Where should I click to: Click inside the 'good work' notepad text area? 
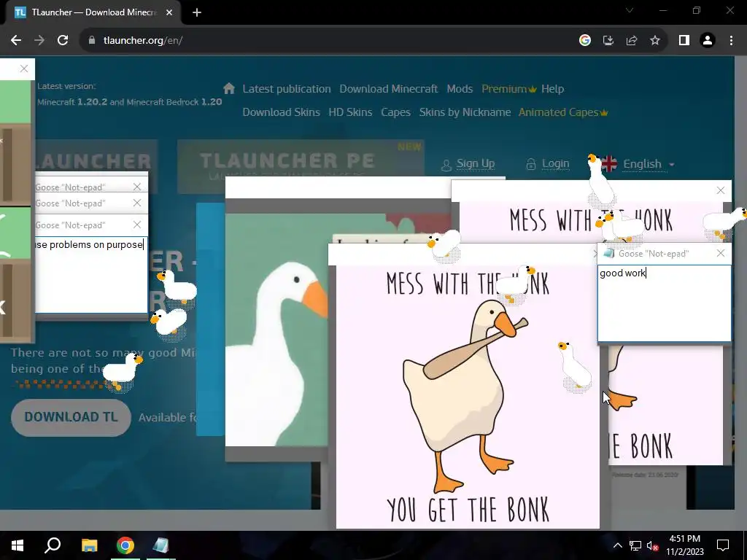[665, 303]
